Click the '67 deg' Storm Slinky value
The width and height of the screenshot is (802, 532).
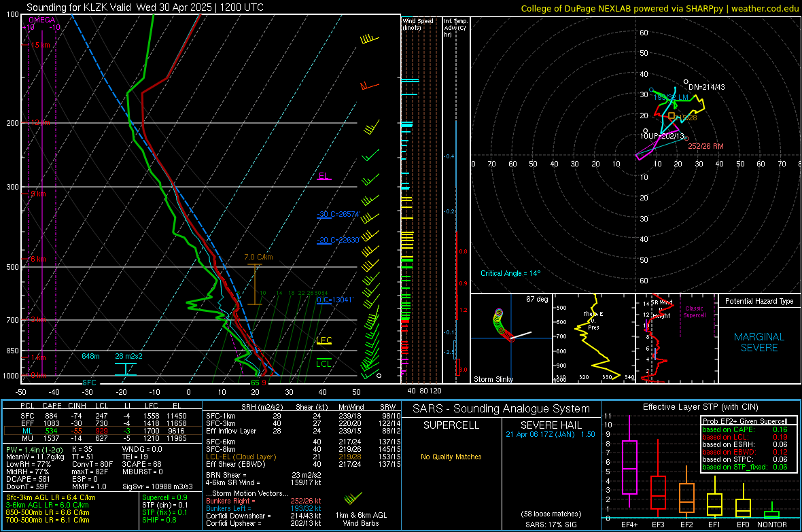(x=537, y=299)
